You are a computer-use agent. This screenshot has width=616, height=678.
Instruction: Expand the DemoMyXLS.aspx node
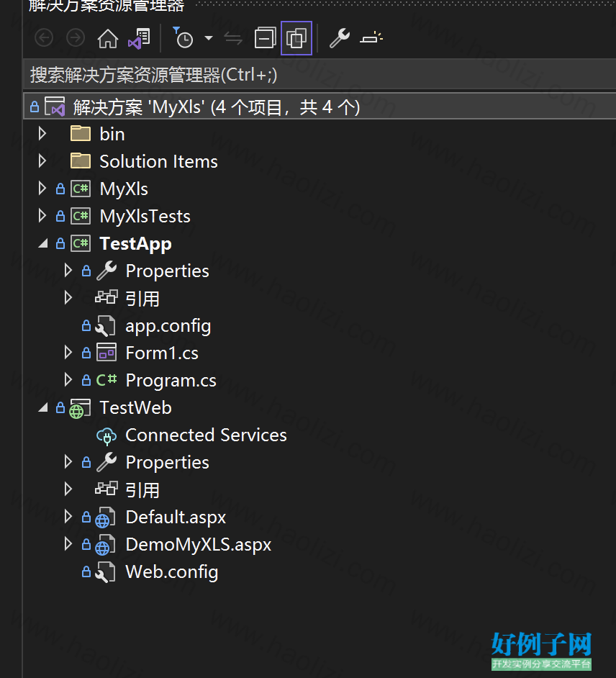pos(68,543)
